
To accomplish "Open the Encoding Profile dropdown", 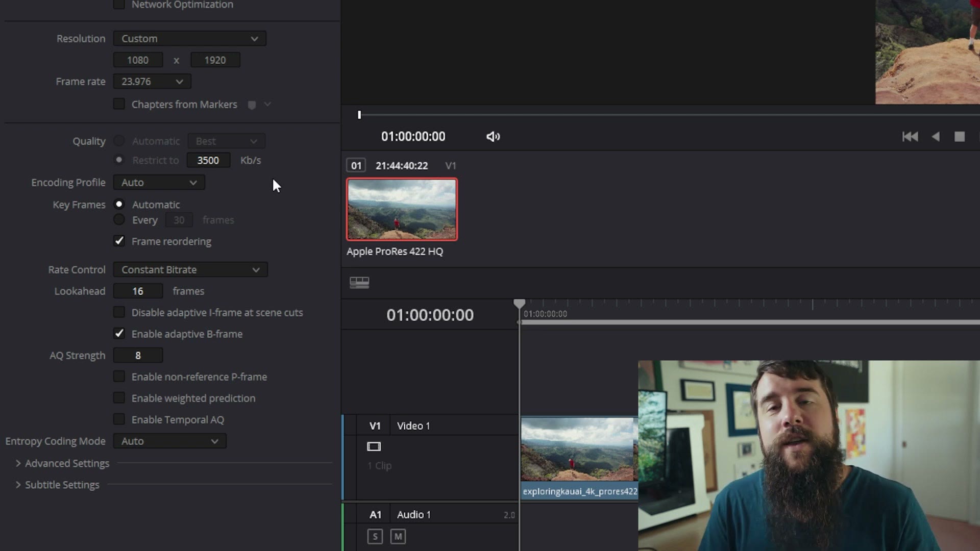I will pos(159,183).
